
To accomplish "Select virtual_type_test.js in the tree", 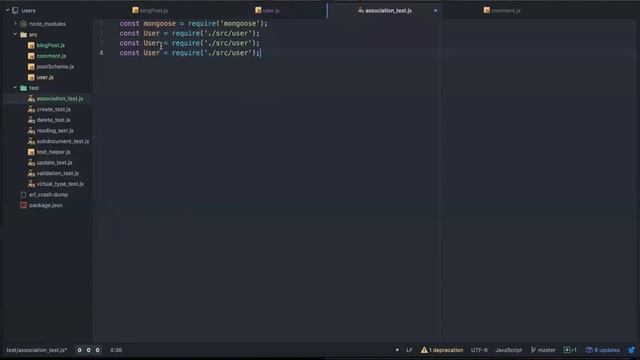I will (60, 184).
